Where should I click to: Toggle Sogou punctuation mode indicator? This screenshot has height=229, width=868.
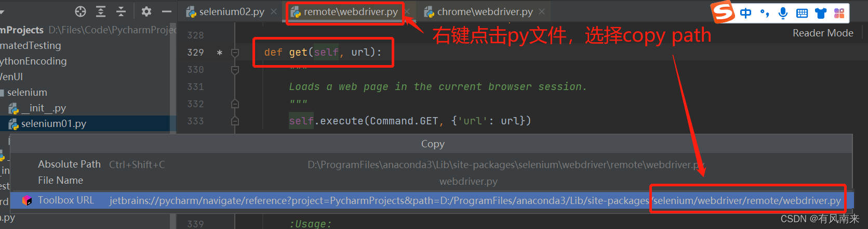764,14
